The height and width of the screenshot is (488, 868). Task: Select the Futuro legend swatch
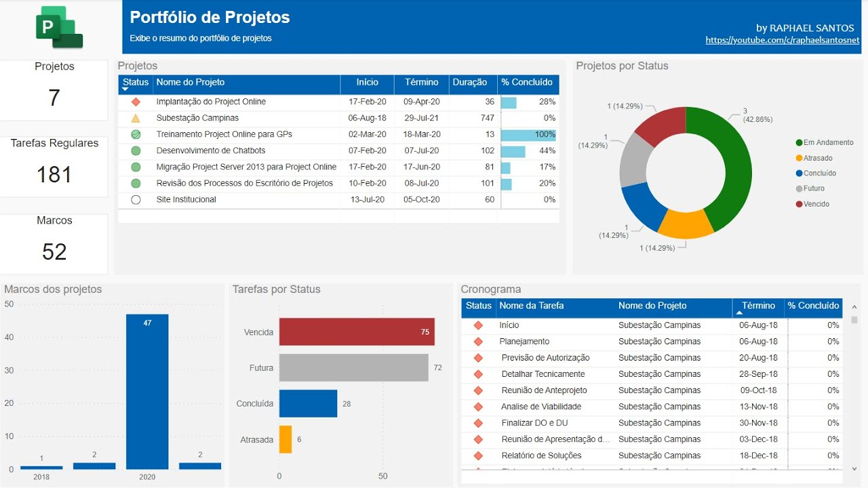click(800, 188)
